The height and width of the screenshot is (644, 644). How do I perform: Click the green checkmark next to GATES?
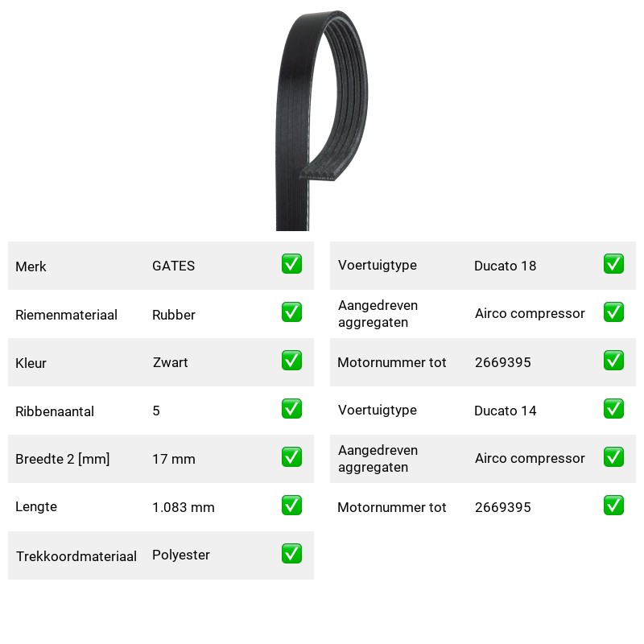(x=291, y=264)
